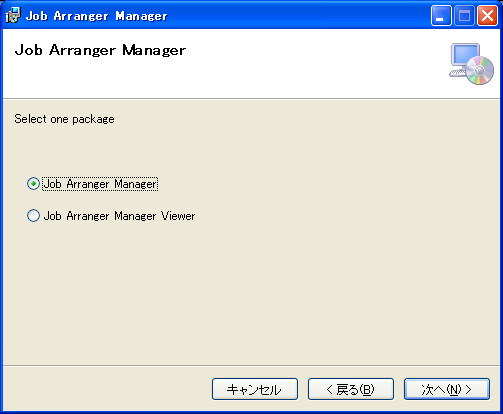Click the キャンセル (Cancel) button
This screenshot has height=414, width=503.
coord(255,389)
